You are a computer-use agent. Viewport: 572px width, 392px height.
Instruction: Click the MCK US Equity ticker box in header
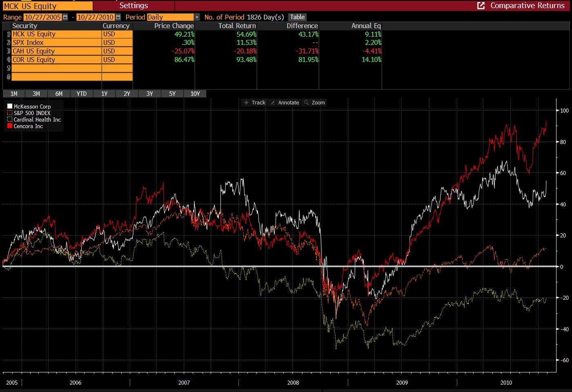(47, 6)
